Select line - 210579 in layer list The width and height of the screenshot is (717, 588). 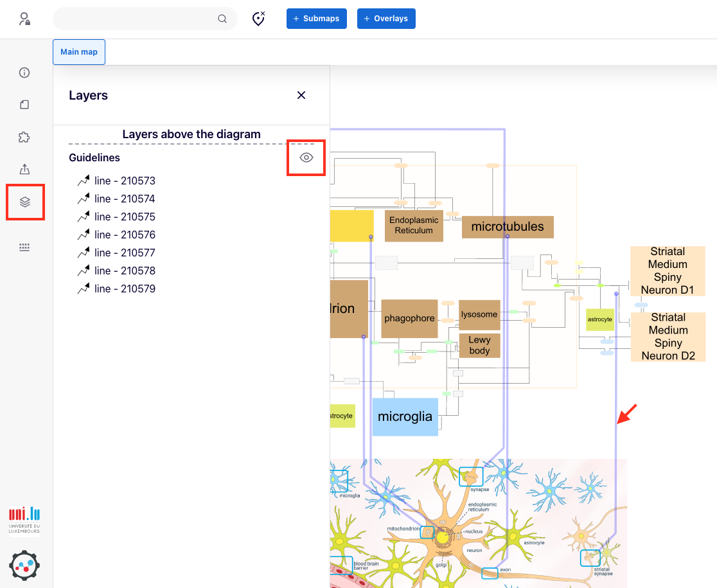[x=124, y=289]
